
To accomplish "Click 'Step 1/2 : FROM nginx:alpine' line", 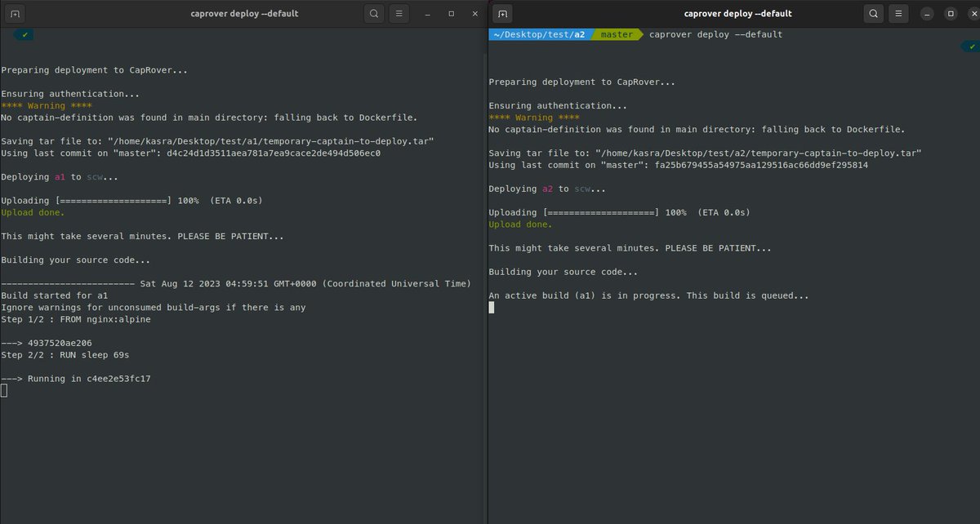I will [76, 319].
